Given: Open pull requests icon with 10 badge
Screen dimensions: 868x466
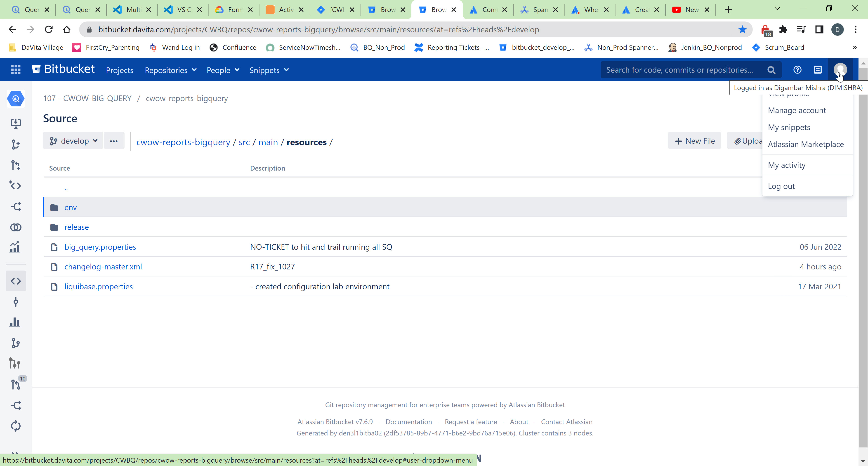Looking at the screenshot, I should (16, 384).
